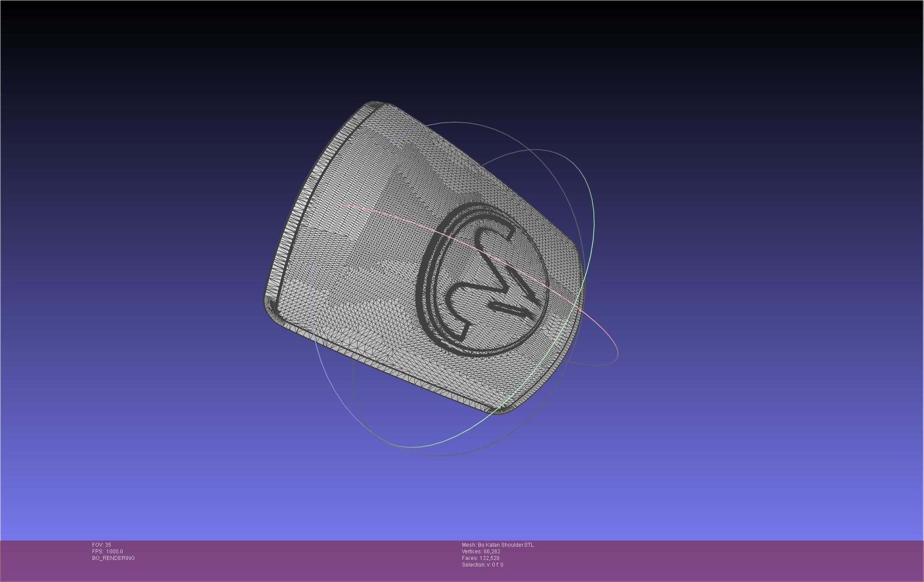Click the Selection: v: 0 f: 0 readout
Viewport: 924px width, 582px height.
(x=482, y=565)
